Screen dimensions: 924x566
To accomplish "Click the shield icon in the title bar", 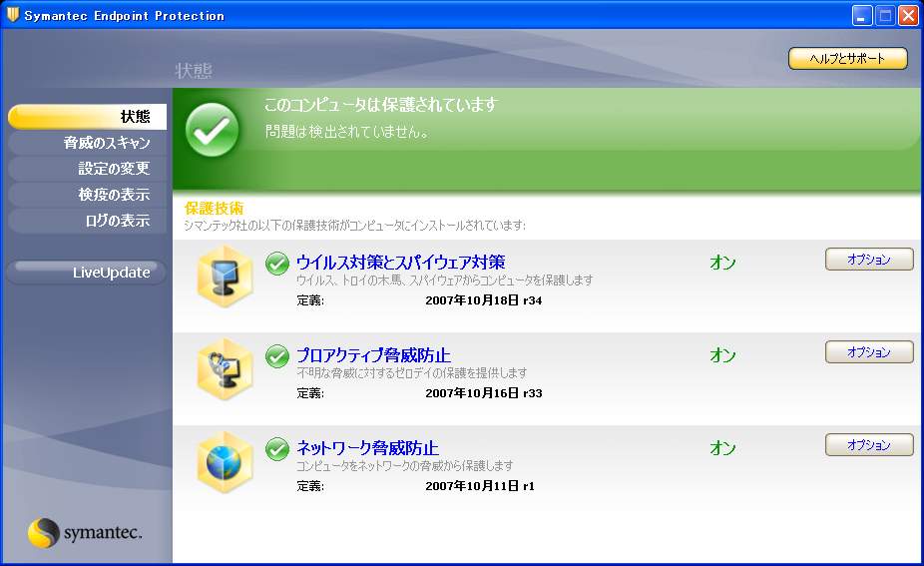I will [12, 15].
